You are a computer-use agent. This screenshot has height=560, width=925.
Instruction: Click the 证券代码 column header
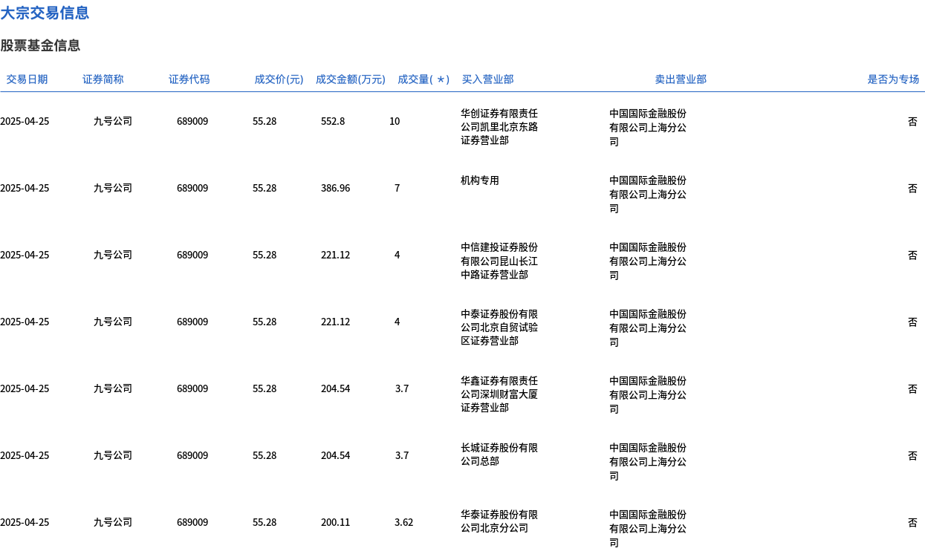click(189, 79)
